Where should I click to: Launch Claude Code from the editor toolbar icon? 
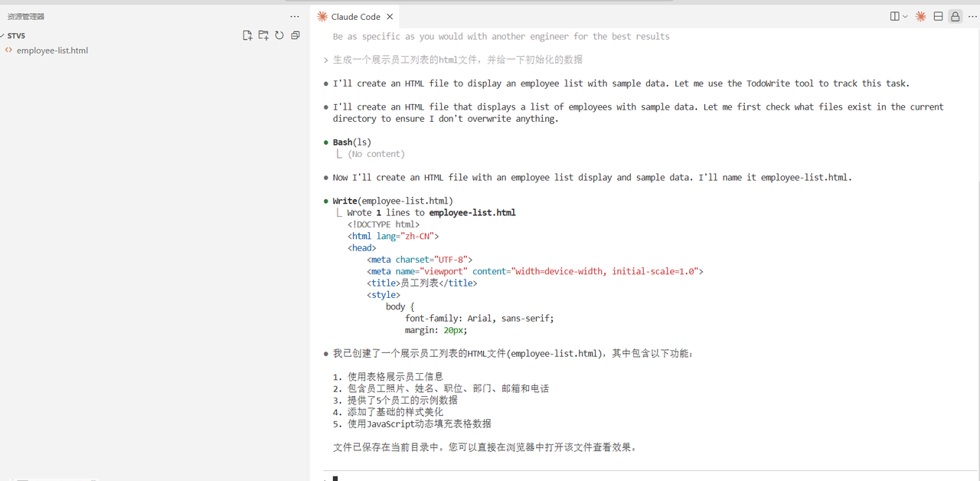coord(921,16)
